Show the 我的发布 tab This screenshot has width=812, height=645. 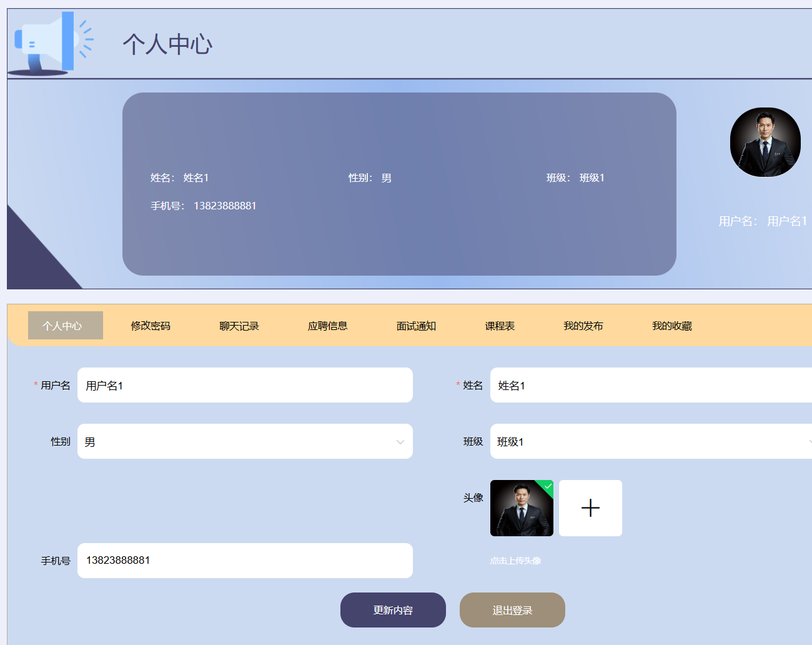[583, 326]
